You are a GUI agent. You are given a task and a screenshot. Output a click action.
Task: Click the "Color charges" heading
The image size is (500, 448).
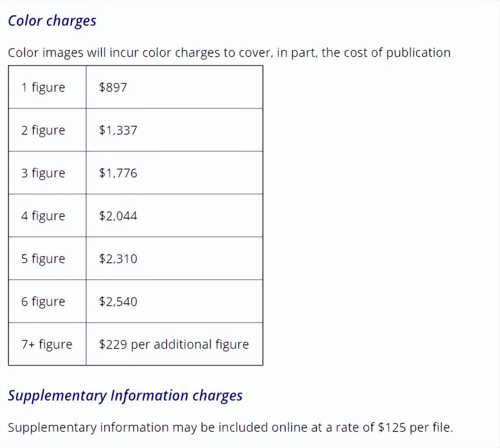point(52,21)
